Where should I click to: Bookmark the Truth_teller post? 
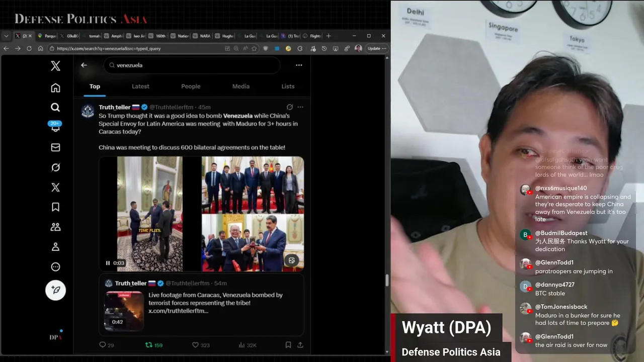click(x=288, y=345)
